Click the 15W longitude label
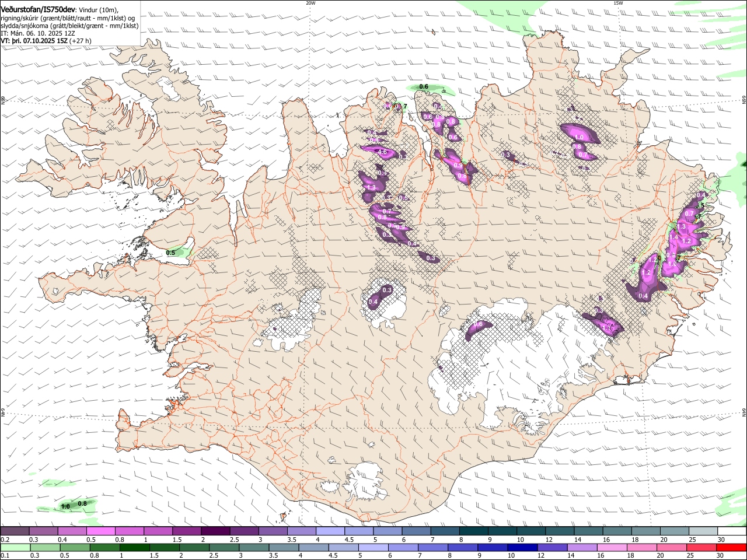Image resolution: width=747 pixels, height=560 pixels. pos(618,3)
